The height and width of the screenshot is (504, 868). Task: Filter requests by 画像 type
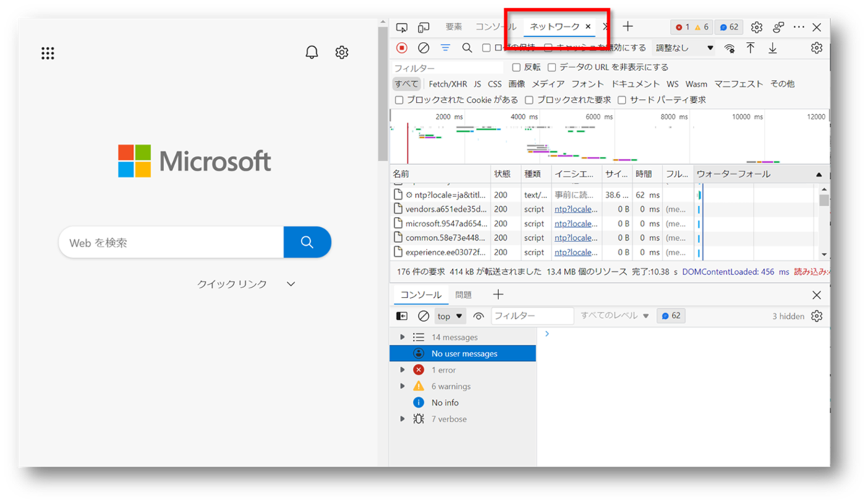point(516,84)
